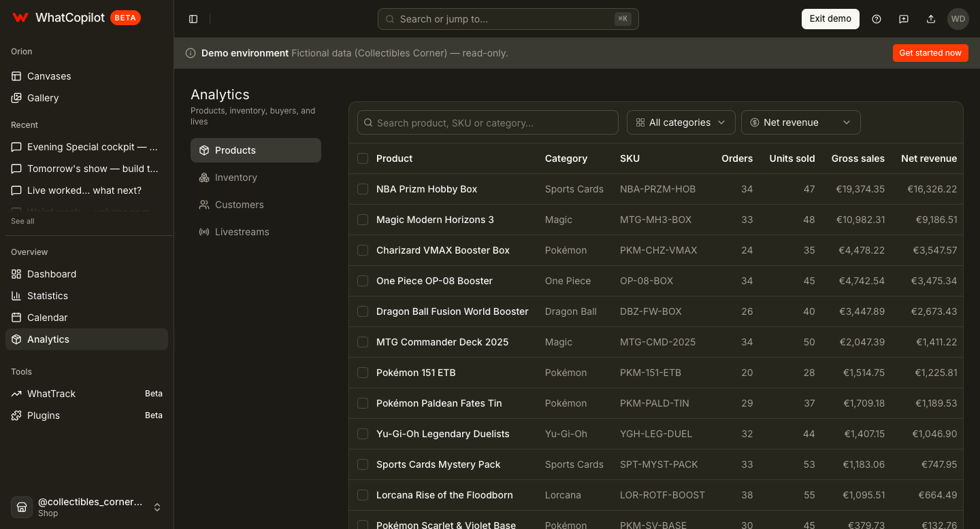Click the Statistics bar chart icon
Image resolution: width=980 pixels, height=529 pixels.
(x=16, y=296)
